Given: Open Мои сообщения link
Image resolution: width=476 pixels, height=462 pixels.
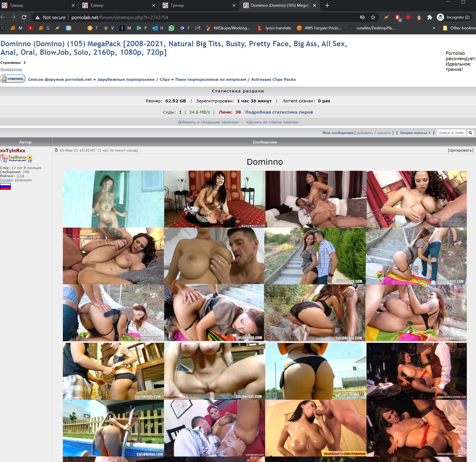Looking at the screenshot, I should pos(338,133).
